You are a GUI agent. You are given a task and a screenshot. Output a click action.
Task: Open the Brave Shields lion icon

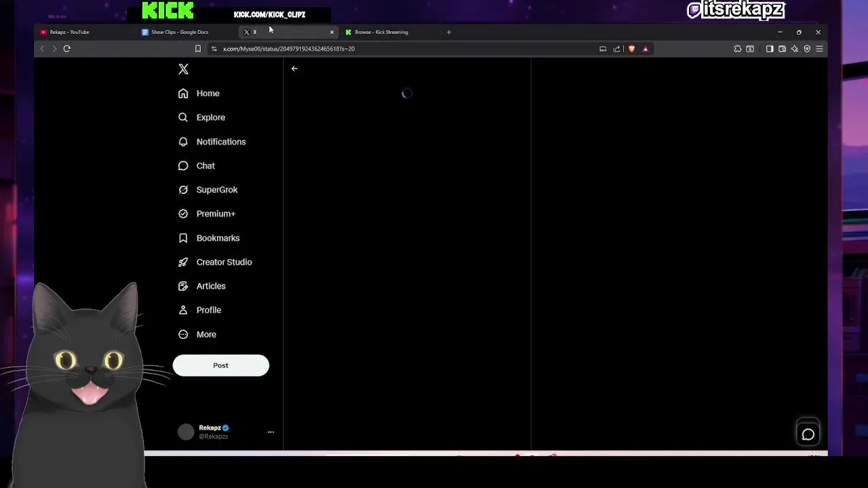tap(631, 49)
